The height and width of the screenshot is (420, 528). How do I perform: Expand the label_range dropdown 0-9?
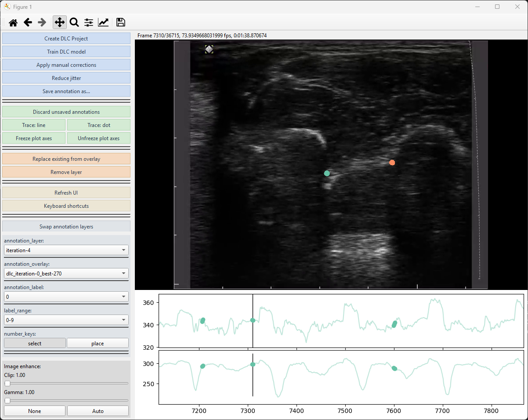click(x=66, y=320)
